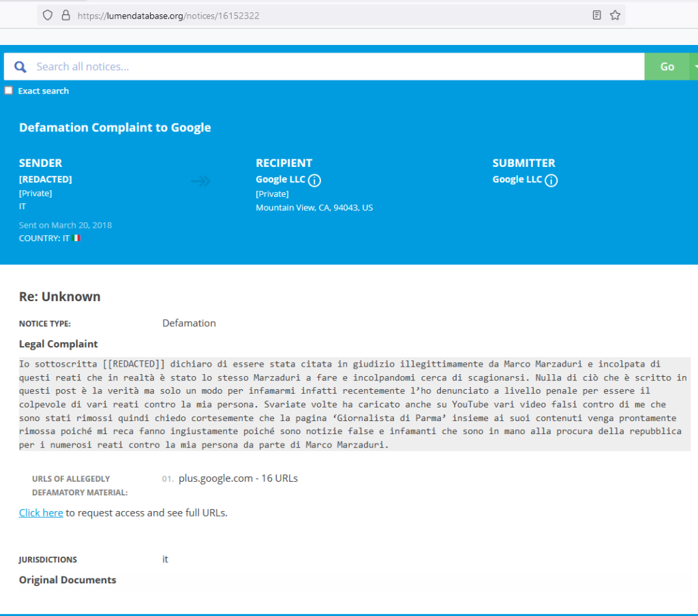Click the SUBMITTER heading
The image size is (698, 616).
pyautogui.click(x=524, y=163)
